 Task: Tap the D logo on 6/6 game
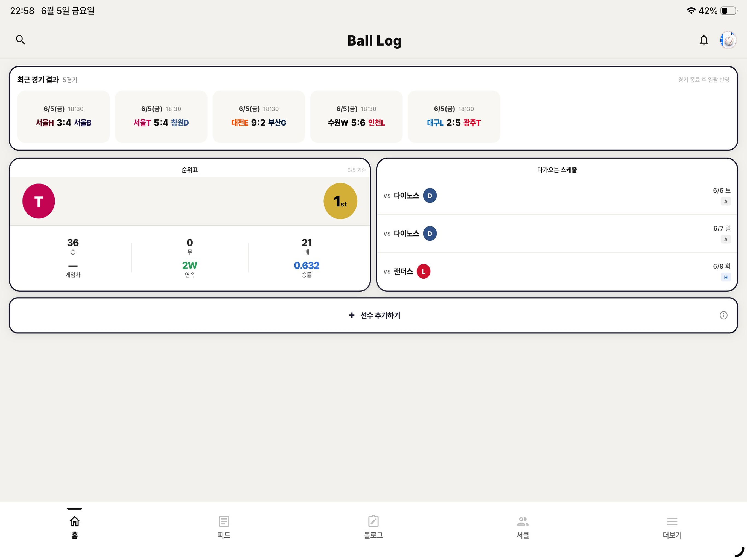pos(430,196)
